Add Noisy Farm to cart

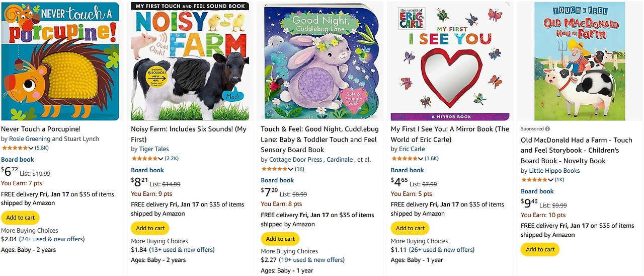150,228
